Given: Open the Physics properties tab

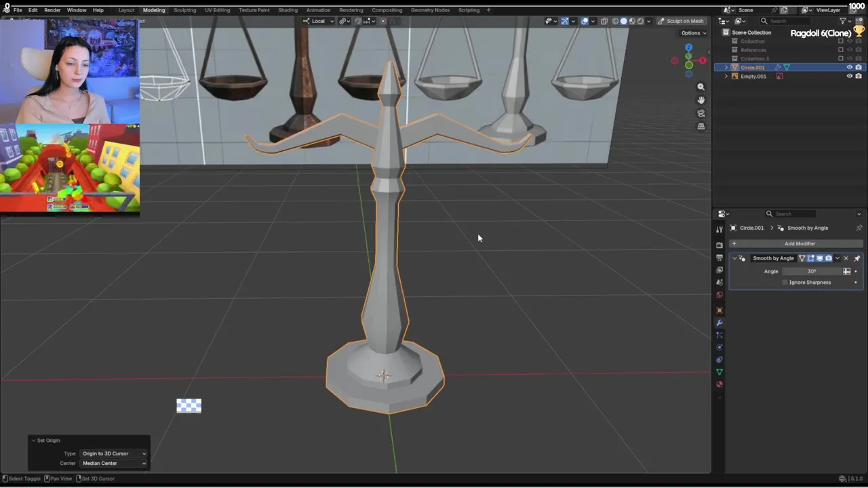Looking at the screenshot, I should [x=719, y=347].
